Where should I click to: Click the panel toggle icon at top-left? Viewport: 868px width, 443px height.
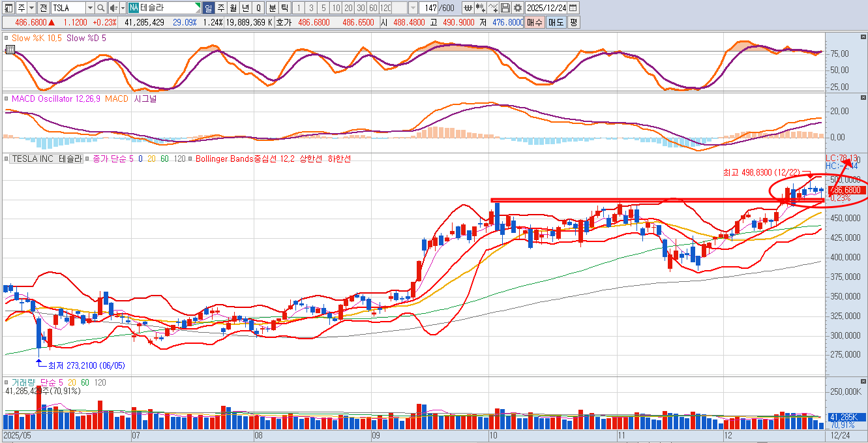click(x=7, y=8)
